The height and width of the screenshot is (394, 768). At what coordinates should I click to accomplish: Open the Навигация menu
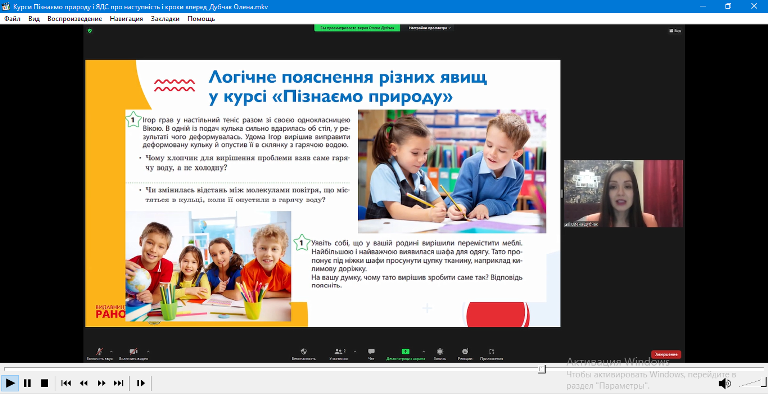[x=126, y=19]
